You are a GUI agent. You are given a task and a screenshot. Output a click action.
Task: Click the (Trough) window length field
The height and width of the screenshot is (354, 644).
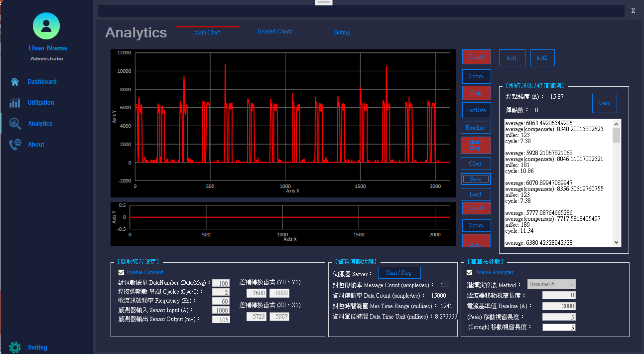(559, 328)
